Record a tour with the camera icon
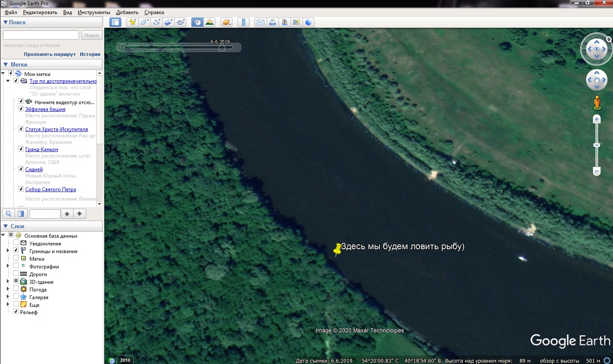 180,22
